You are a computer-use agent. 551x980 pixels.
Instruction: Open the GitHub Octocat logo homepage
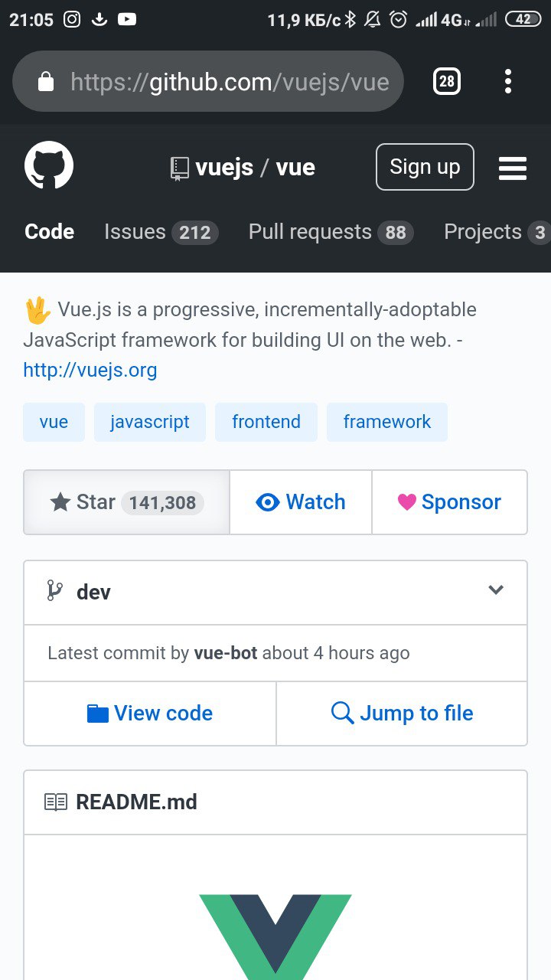pos(49,167)
